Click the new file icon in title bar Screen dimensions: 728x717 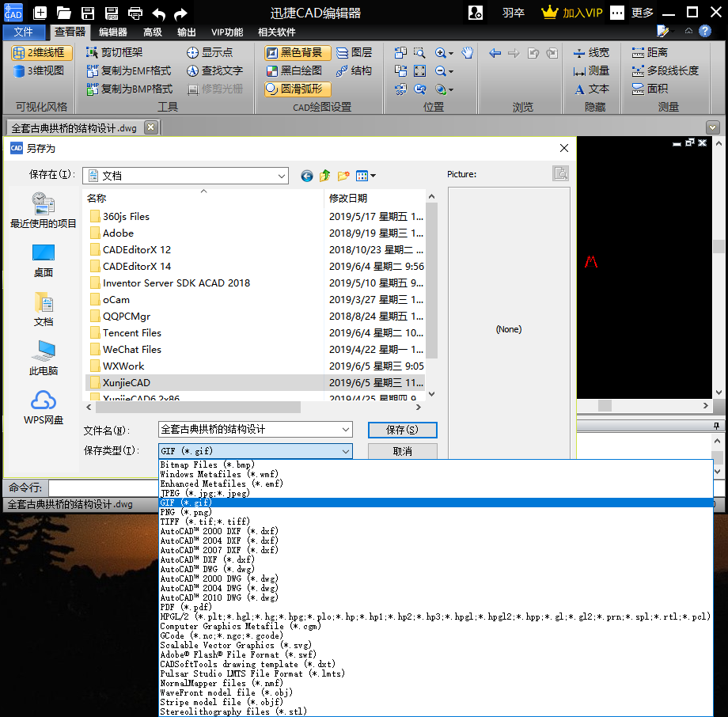click(40, 13)
